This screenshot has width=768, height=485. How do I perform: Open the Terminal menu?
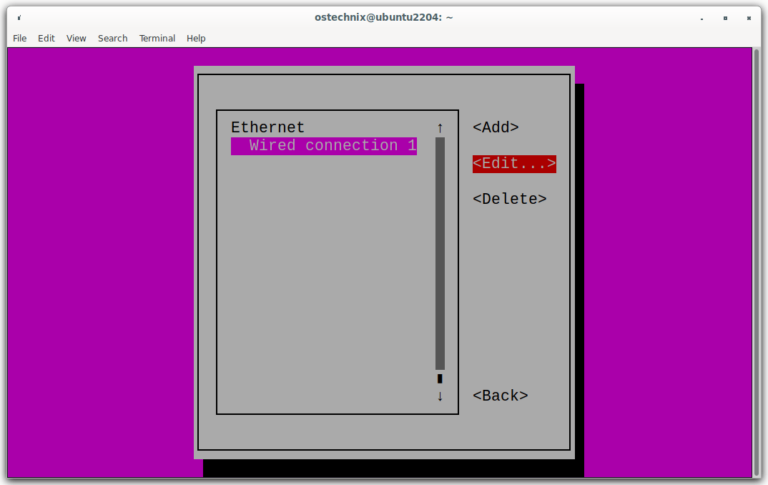157,38
